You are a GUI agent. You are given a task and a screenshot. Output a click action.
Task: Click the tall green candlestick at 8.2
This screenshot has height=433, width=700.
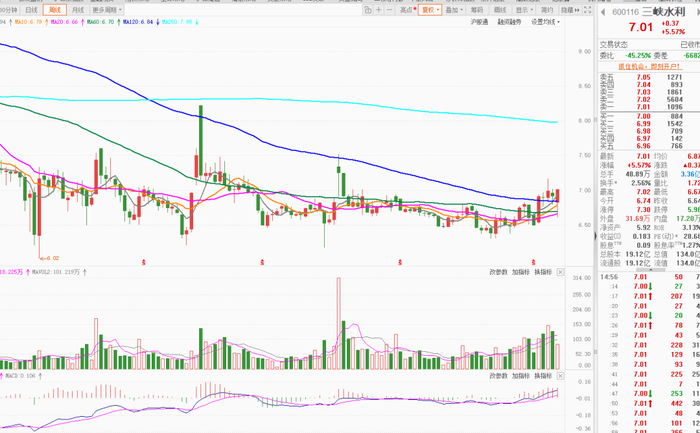201,142
